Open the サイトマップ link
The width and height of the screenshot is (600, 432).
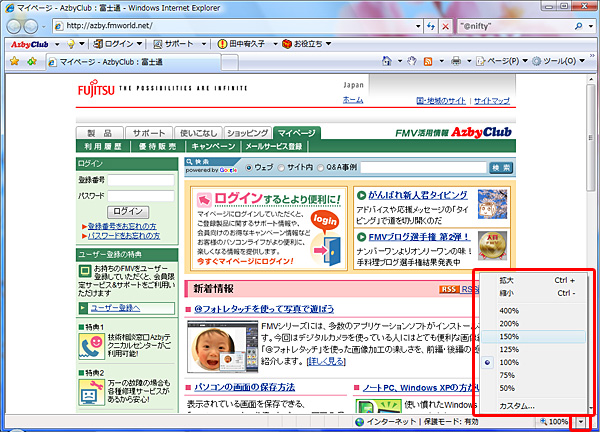tap(492, 101)
